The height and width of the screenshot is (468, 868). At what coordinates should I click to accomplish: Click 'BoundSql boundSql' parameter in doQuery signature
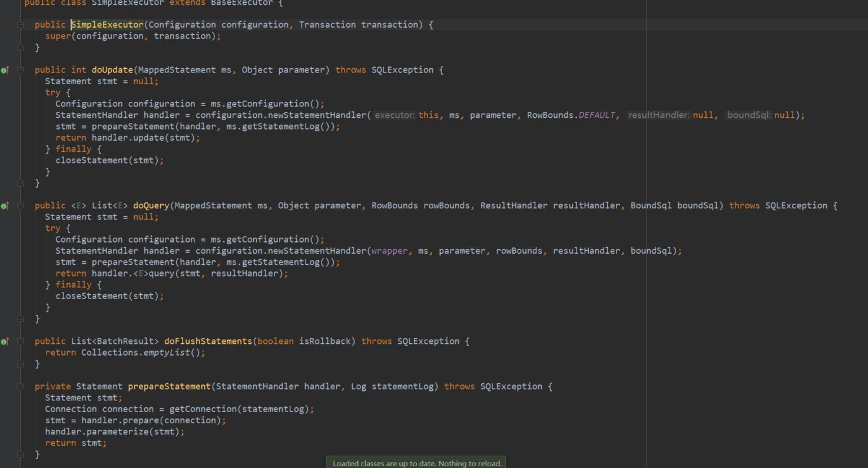[x=674, y=205]
